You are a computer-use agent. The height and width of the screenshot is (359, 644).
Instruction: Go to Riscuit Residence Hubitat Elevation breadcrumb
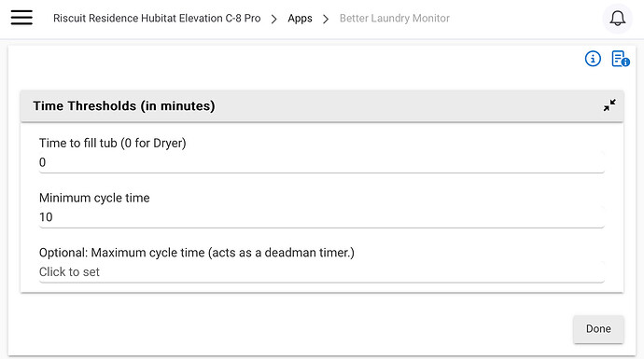[x=157, y=19]
